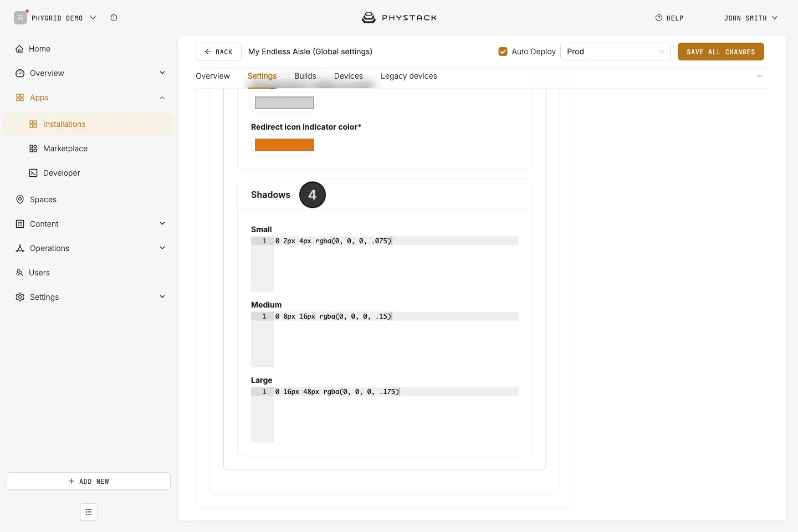
Task: Open the Prod environment dropdown
Action: 616,52
